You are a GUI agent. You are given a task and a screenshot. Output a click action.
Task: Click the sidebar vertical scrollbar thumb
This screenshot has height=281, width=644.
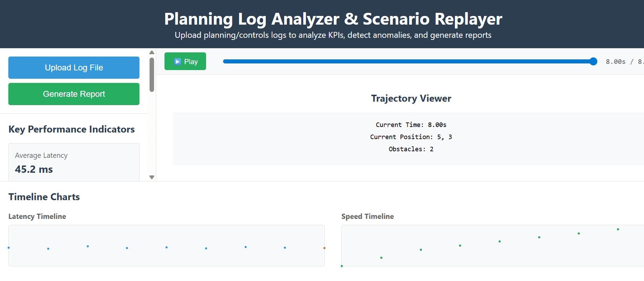tap(152, 75)
